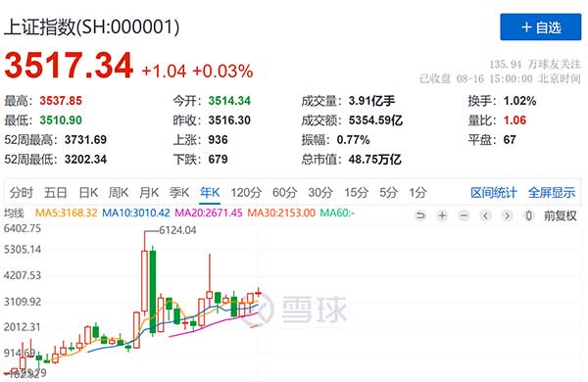
Task: Zoom in the chart with plus icon
Action: (443, 215)
